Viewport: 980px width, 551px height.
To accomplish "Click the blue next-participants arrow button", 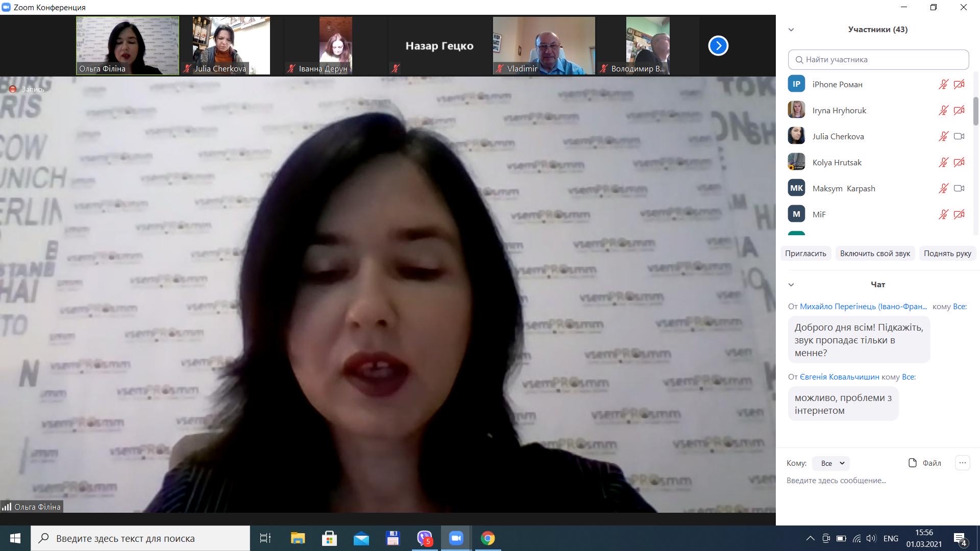I will click(x=718, y=46).
